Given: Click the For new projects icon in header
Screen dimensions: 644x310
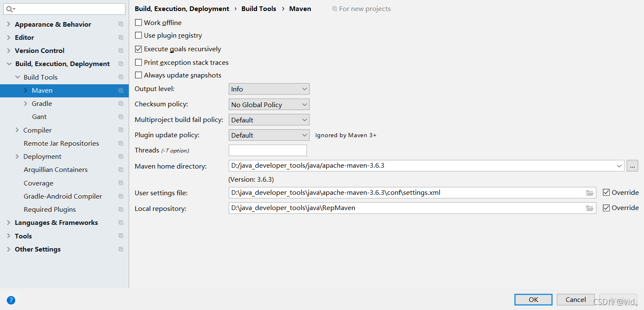Looking at the screenshot, I should pyautogui.click(x=334, y=9).
